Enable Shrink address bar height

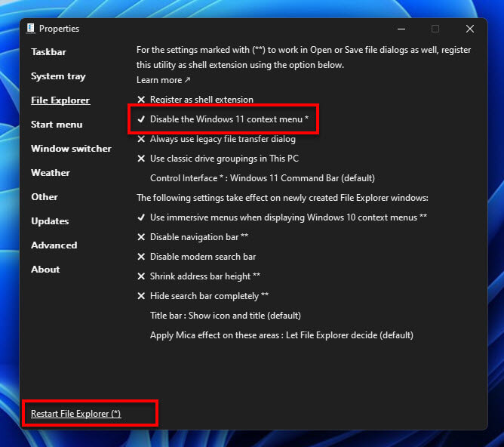[198, 276]
